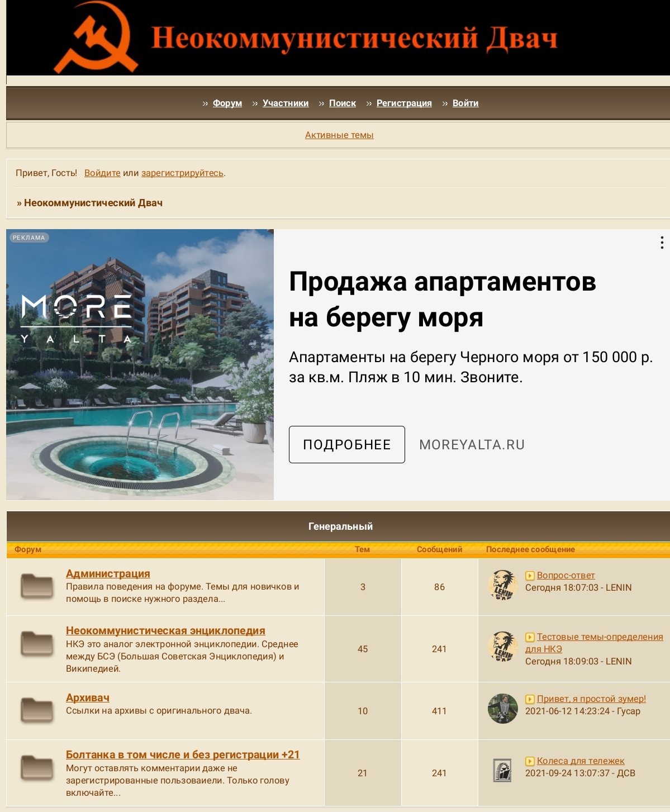
Task: Click the hammer and sickle logo
Action: [x=96, y=38]
